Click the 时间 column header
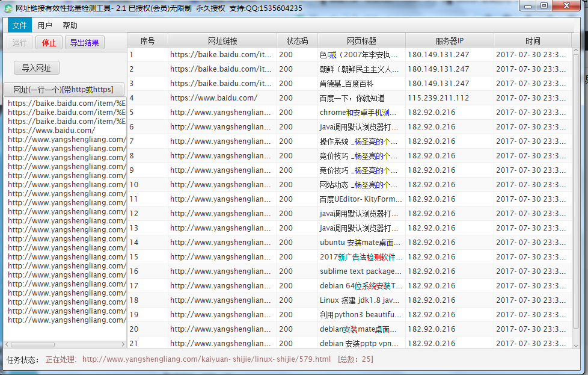The image size is (588, 375). 532,41
